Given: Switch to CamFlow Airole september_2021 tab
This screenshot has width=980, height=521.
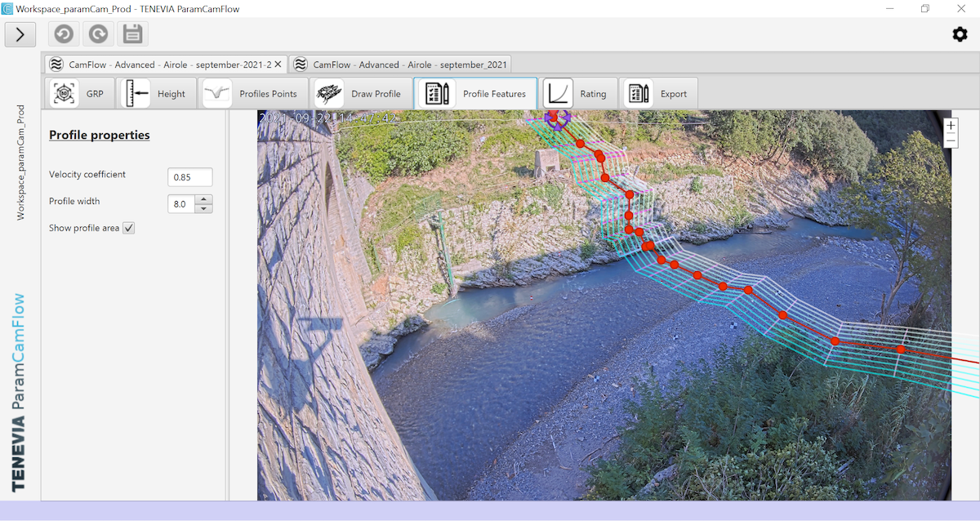Looking at the screenshot, I should pos(400,65).
